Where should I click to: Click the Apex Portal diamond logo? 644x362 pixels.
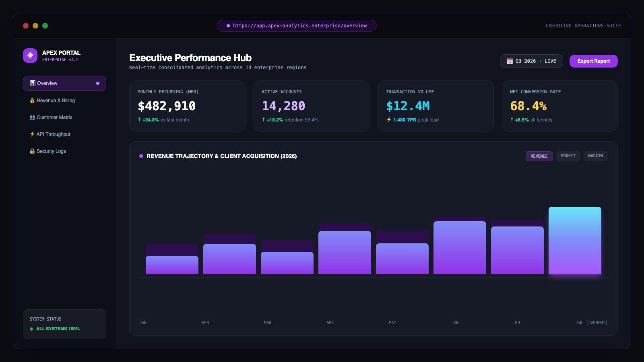point(30,56)
